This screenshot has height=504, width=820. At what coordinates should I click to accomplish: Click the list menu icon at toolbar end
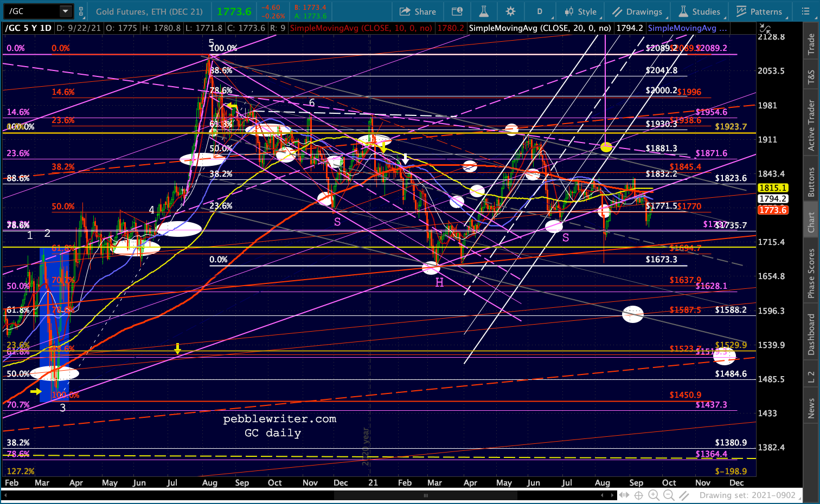click(805, 11)
